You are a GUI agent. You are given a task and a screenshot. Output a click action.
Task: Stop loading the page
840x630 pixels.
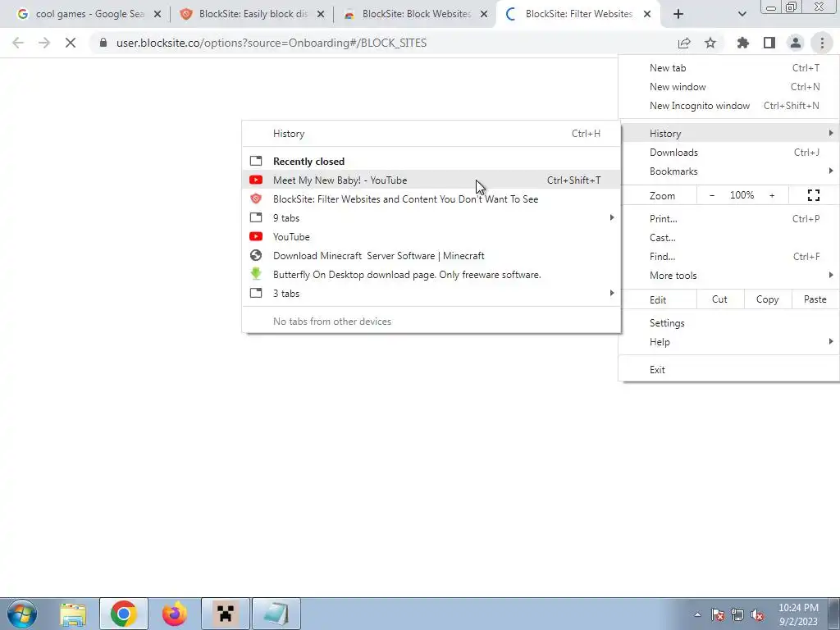(71, 43)
